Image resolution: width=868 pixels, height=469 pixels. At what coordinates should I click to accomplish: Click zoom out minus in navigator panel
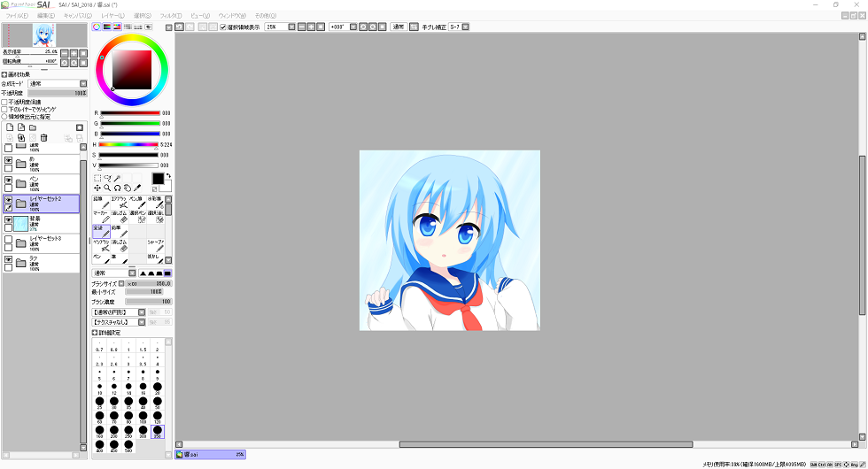click(65, 53)
